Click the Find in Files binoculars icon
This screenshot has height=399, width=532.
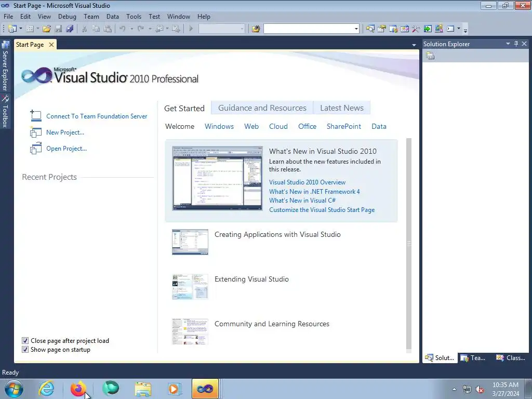point(256,29)
